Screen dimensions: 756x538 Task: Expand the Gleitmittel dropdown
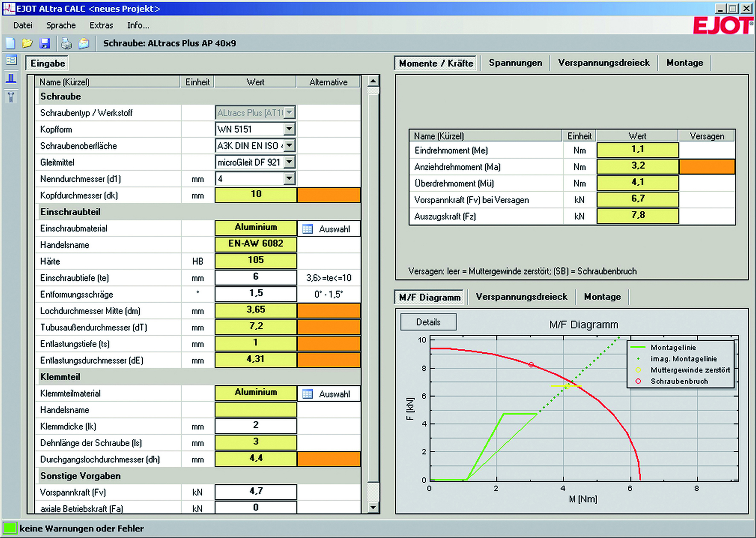tap(289, 162)
